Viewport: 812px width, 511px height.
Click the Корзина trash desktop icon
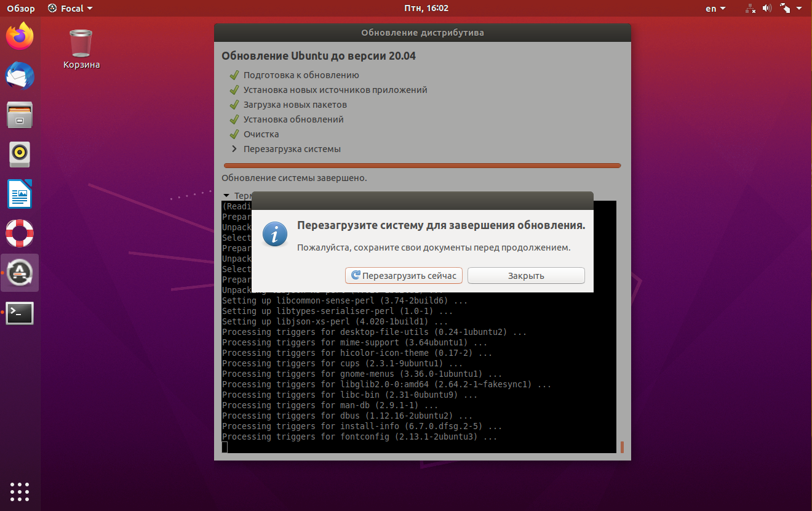(x=81, y=49)
